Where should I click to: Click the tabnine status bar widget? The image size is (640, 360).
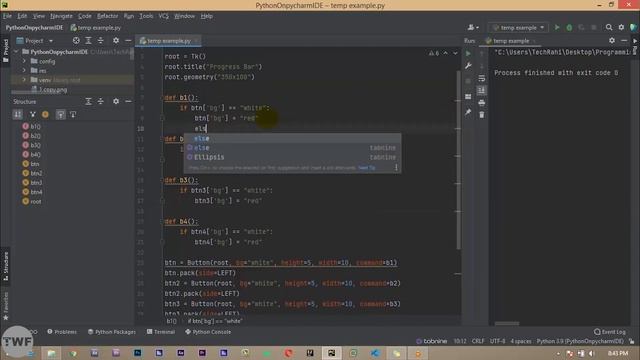point(431,341)
